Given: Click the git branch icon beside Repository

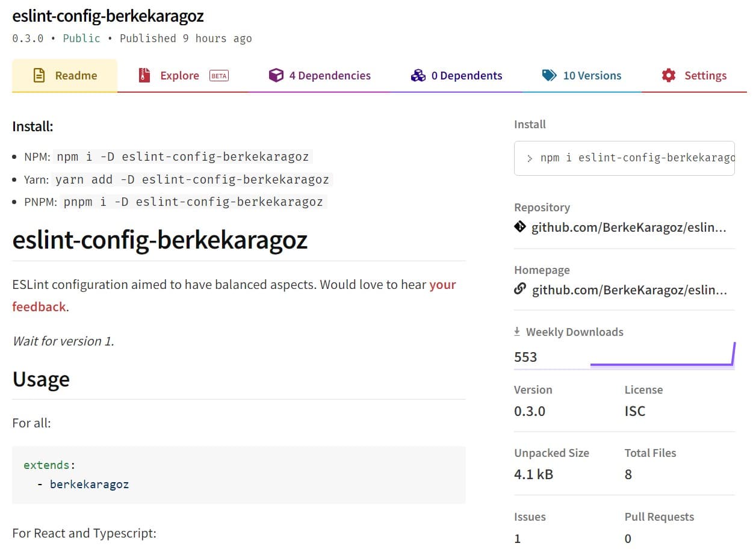Looking at the screenshot, I should coord(519,227).
